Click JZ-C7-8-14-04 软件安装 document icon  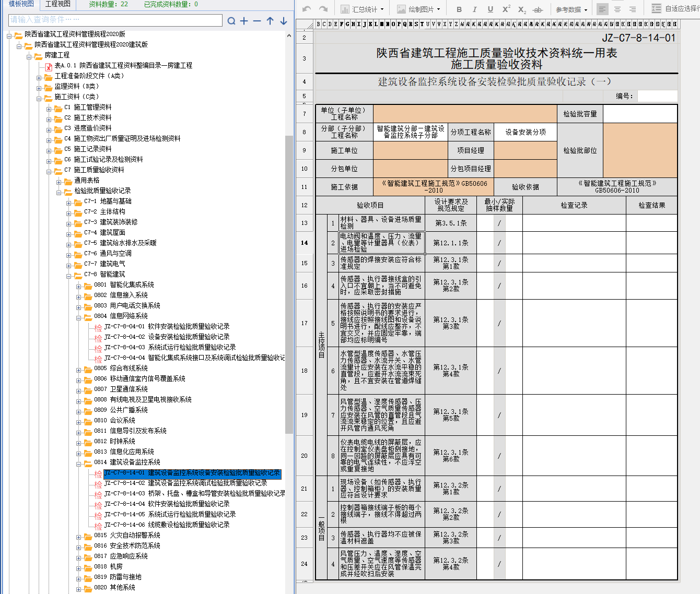98,505
